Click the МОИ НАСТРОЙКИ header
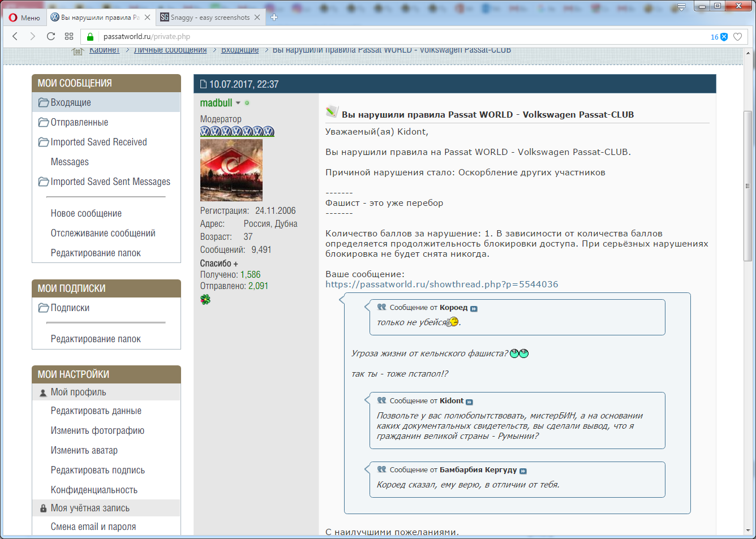 pyautogui.click(x=106, y=374)
